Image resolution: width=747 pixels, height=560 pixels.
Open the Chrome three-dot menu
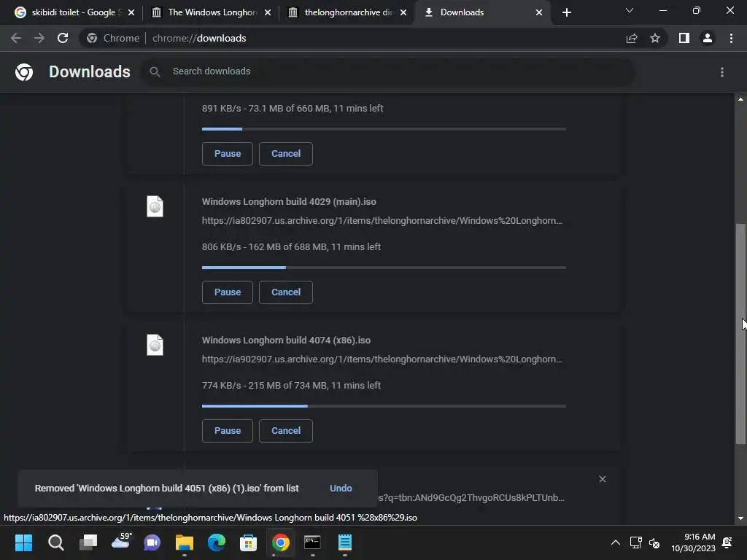[x=731, y=38]
